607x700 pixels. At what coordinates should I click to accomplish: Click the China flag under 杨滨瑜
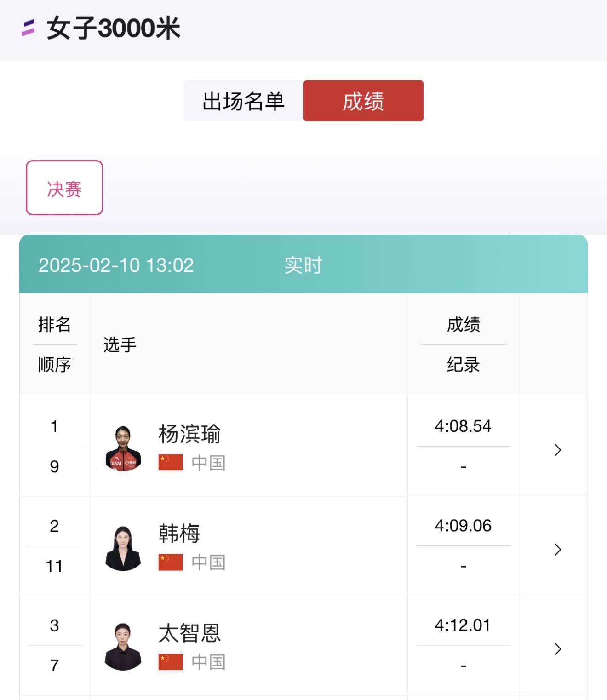pos(171,463)
